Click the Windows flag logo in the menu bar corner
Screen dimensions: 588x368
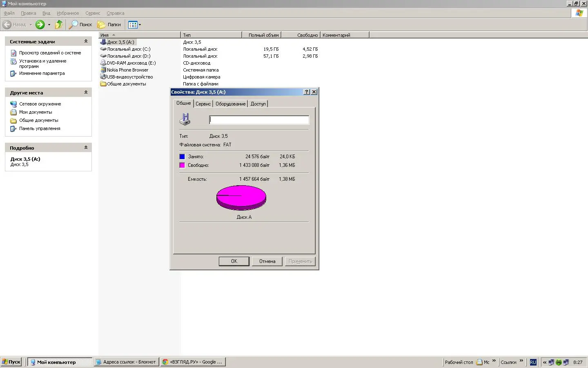click(579, 13)
